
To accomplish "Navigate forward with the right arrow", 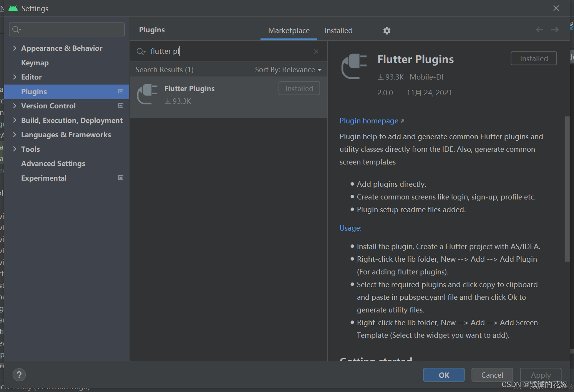I will [x=555, y=30].
